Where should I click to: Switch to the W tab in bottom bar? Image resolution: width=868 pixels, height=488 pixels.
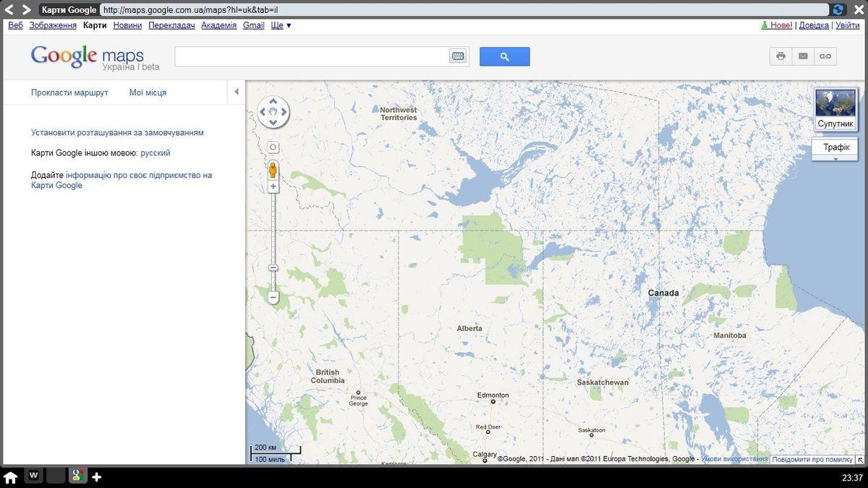[33, 476]
